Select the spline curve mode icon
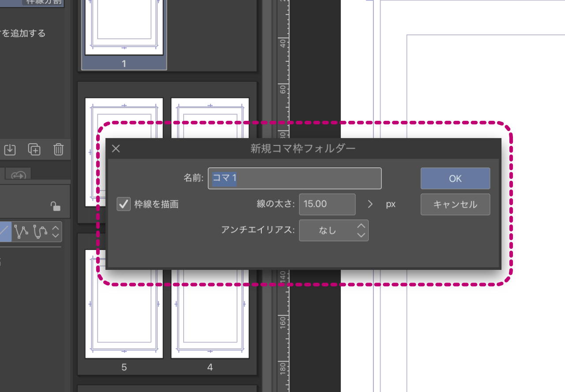This screenshot has width=565, height=392. click(40, 231)
